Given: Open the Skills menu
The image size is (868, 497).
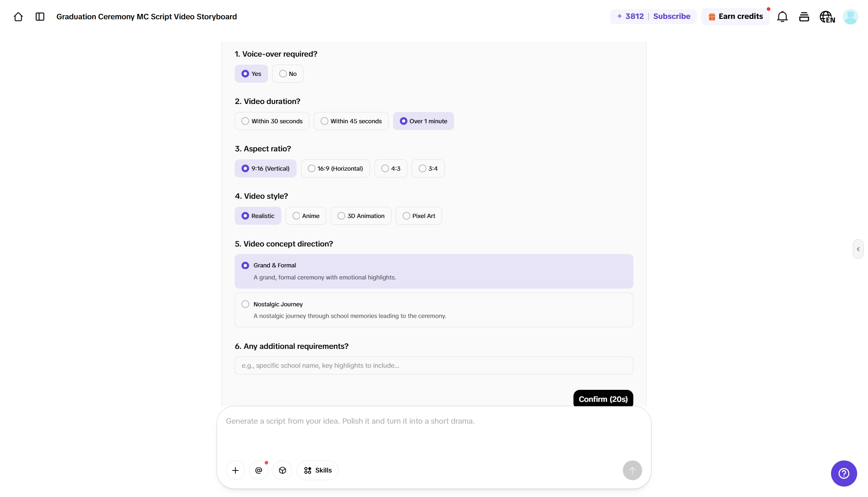Looking at the screenshot, I should point(317,470).
